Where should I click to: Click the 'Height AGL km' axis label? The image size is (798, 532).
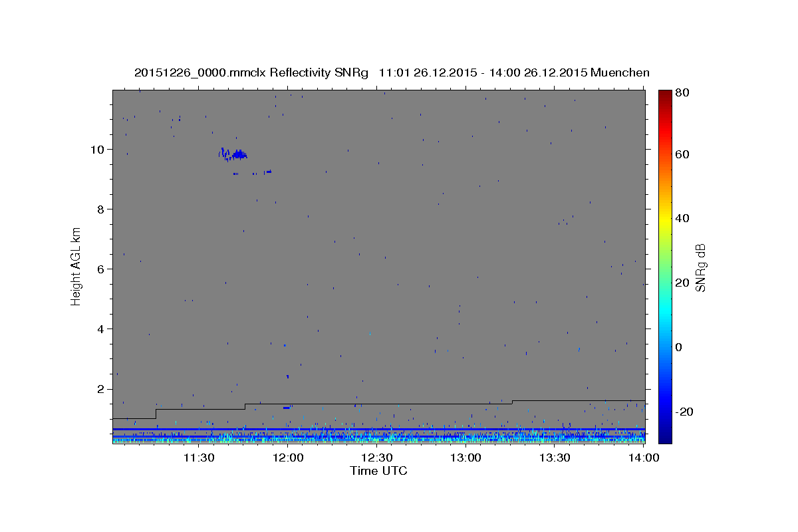coord(76,265)
